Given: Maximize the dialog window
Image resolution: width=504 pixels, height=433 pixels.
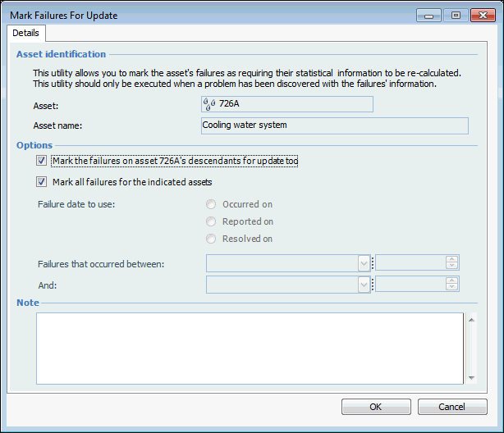Looking at the screenshot, I should click(456, 15).
